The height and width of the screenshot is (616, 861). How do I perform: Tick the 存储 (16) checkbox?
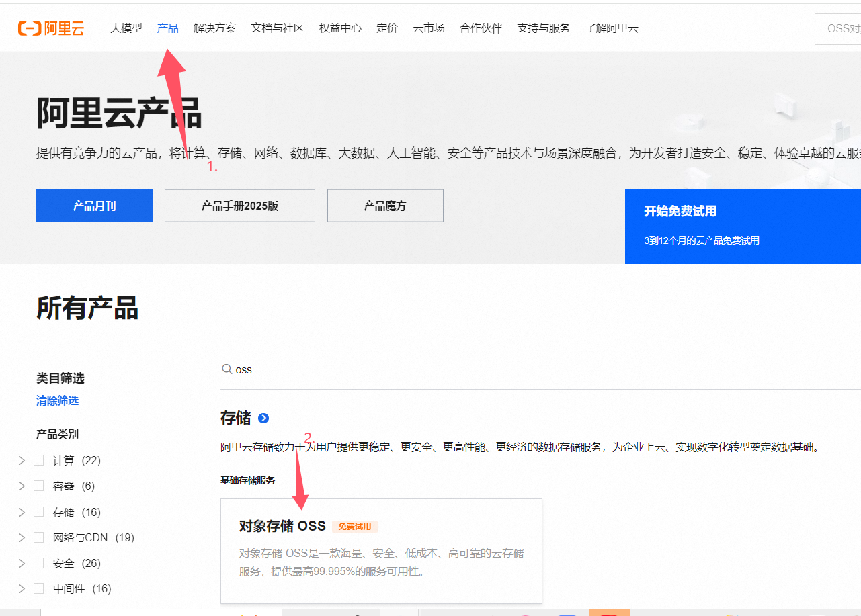click(39, 512)
